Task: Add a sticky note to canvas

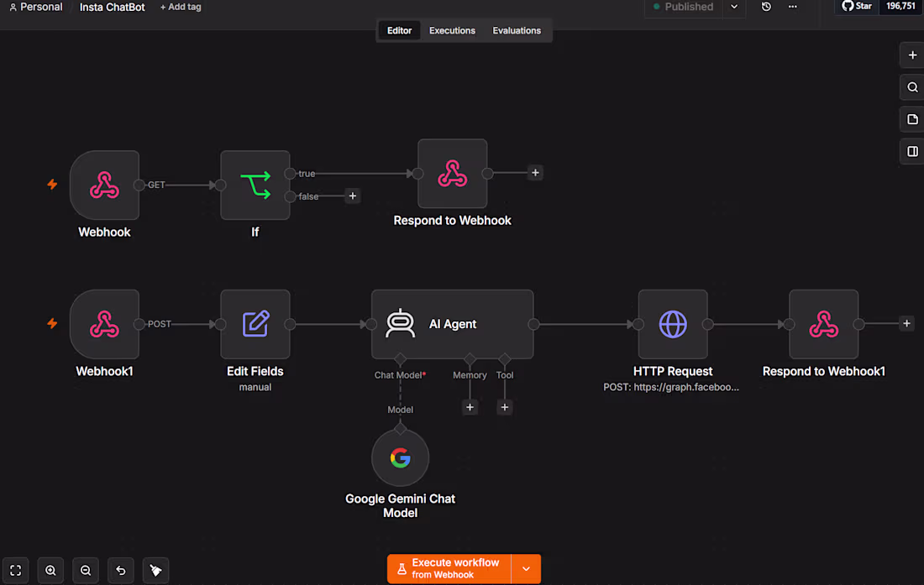Action: 912,119
